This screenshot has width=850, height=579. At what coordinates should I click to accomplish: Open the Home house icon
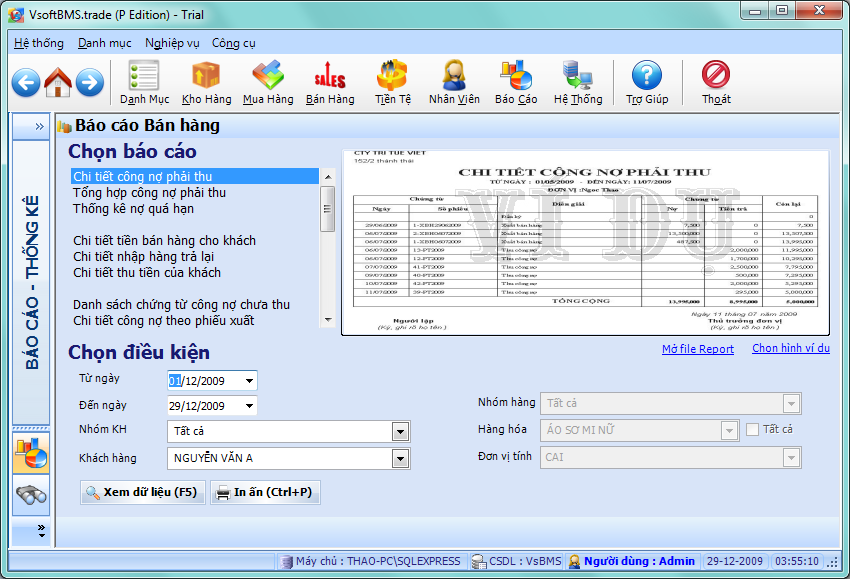click(x=58, y=82)
